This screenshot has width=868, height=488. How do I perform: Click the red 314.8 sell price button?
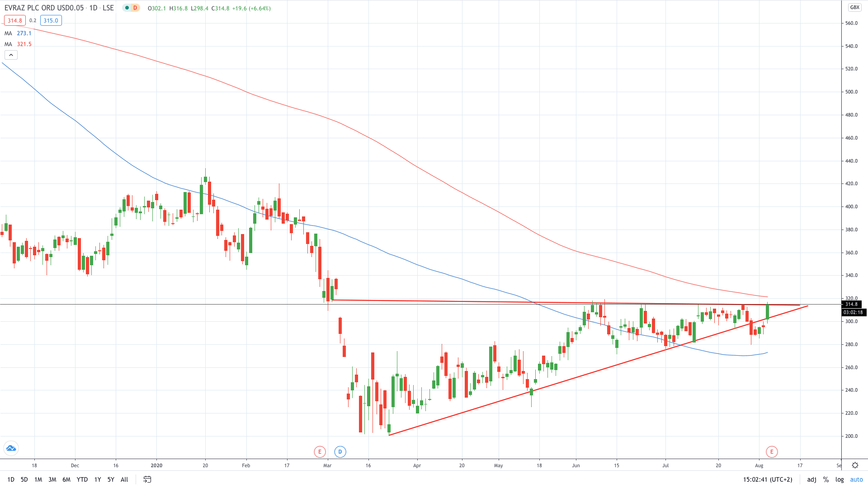click(14, 20)
